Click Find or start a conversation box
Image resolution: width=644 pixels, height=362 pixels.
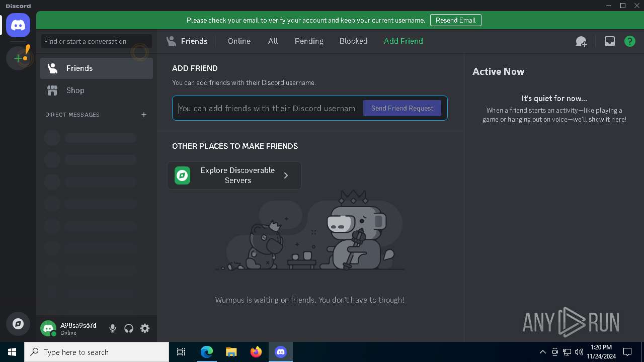pyautogui.click(x=97, y=41)
